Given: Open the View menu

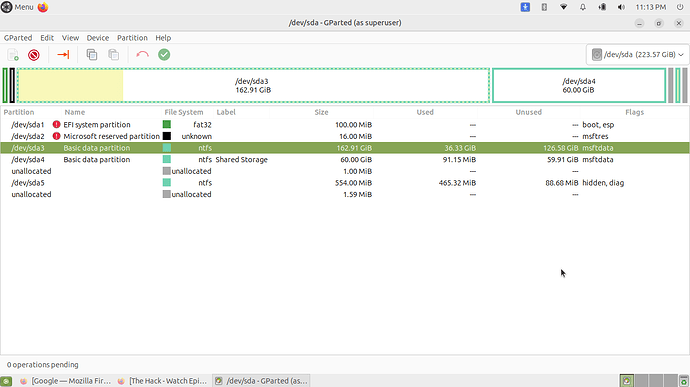Looking at the screenshot, I should (70, 38).
